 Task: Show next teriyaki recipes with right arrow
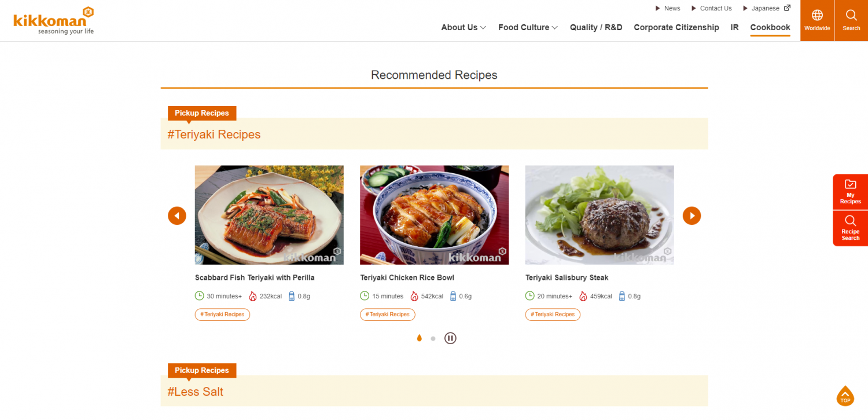(692, 216)
